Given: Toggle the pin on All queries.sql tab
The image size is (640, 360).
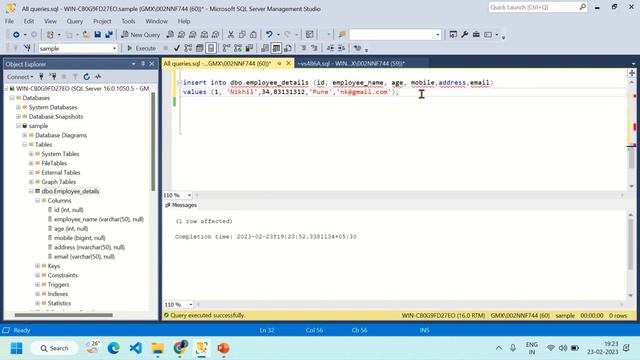Looking at the screenshot, I should (280, 64).
